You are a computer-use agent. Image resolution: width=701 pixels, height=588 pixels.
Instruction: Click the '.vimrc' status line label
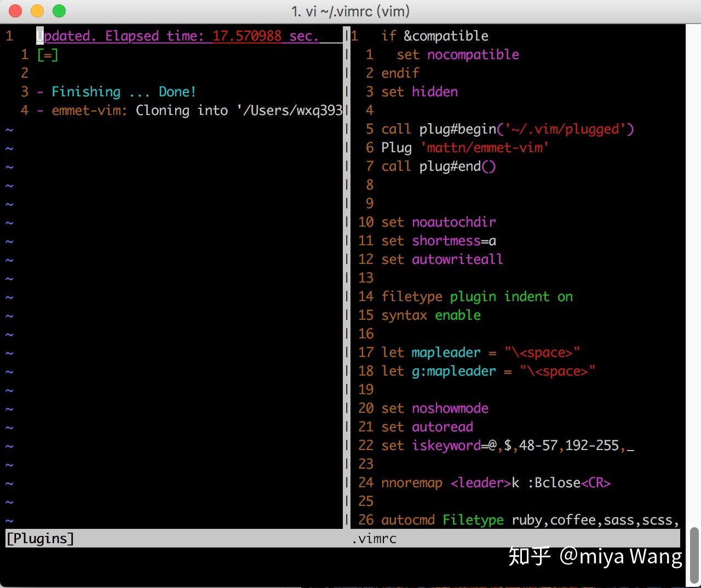click(374, 539)
